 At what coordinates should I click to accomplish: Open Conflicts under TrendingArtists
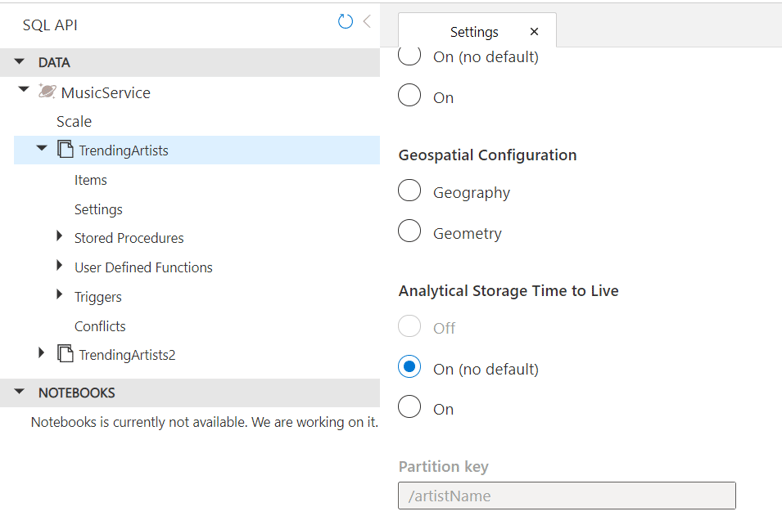[x=100, y=326]
